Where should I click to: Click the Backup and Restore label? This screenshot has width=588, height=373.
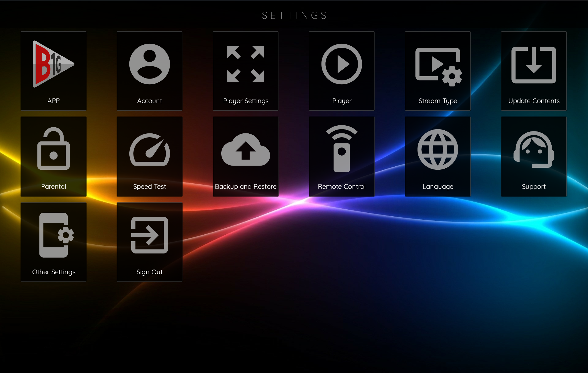tap(245, 187)
